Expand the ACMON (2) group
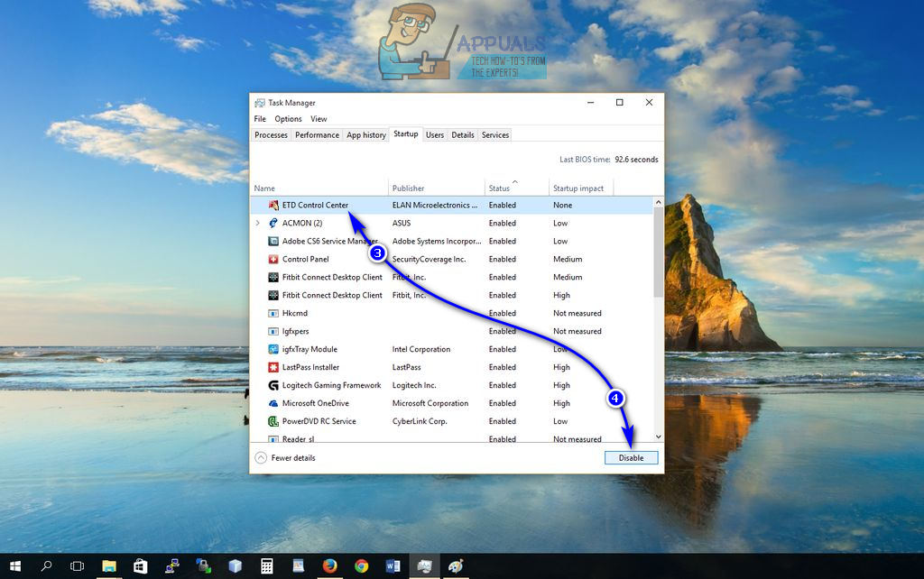The image size is (924, 579). click(x=257, y=224)
